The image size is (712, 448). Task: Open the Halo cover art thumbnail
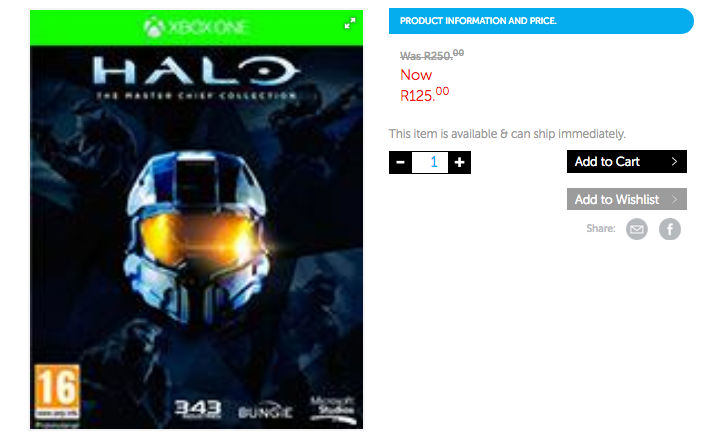tap(196, 219)
